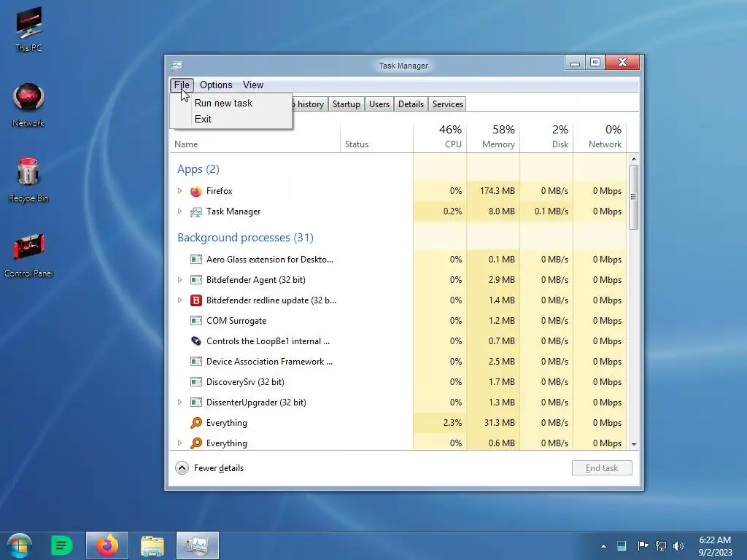Switch to the Users tab
747x560 pixels.
[379, 104]
